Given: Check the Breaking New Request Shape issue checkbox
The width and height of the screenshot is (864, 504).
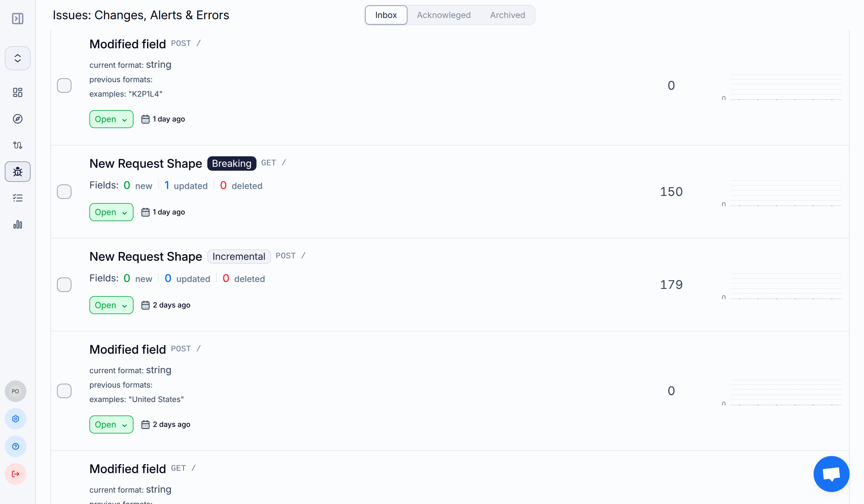Looking at the screenshot, I should (x=64, y=192).
